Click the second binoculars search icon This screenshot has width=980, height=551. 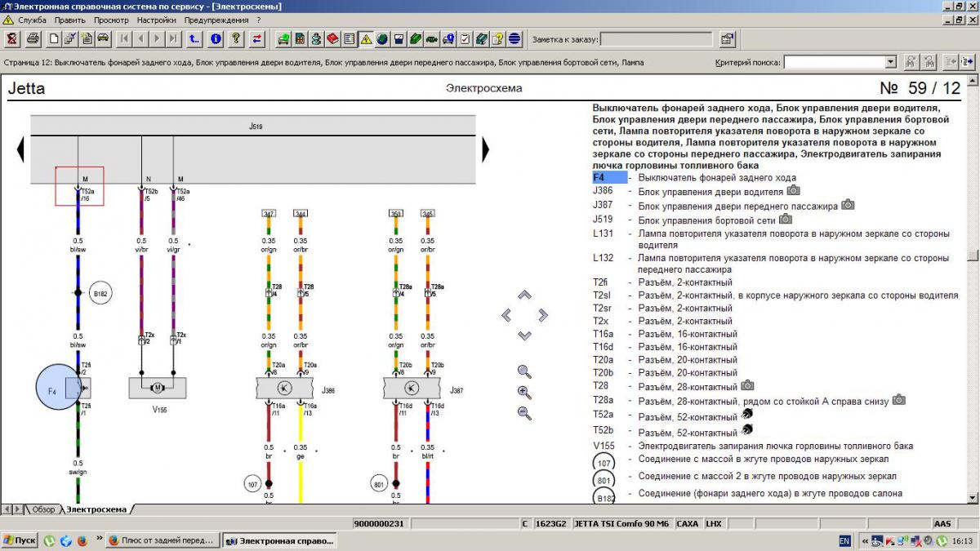[x=930, y=62]
